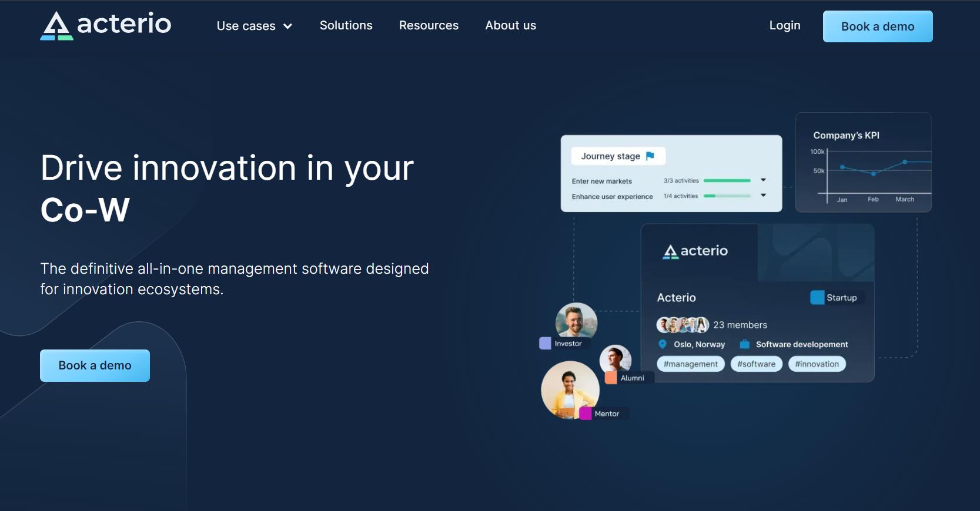
Task: Expand the Enhance user experience row arrow
Action: 763,196
